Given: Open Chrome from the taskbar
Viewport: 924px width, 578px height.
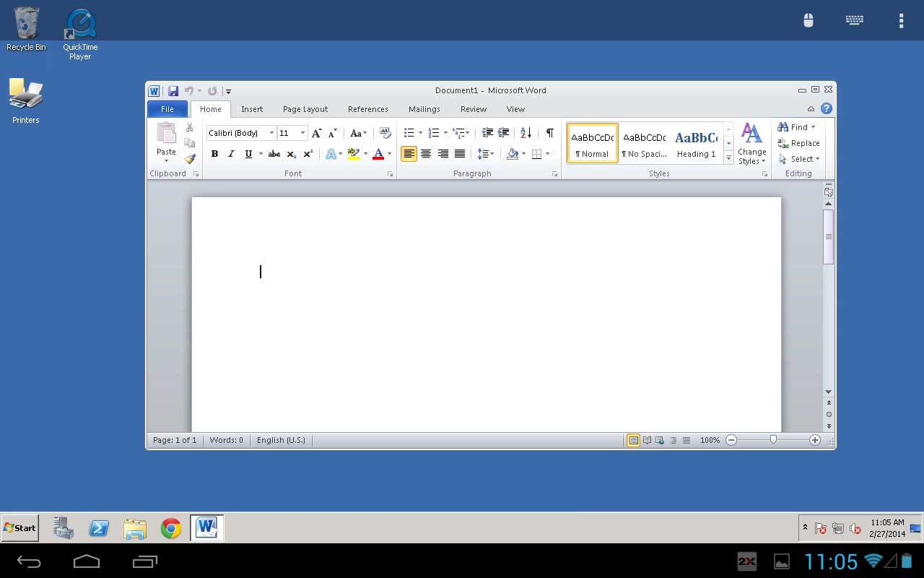Looking at the screenshot, I should 171,528.
